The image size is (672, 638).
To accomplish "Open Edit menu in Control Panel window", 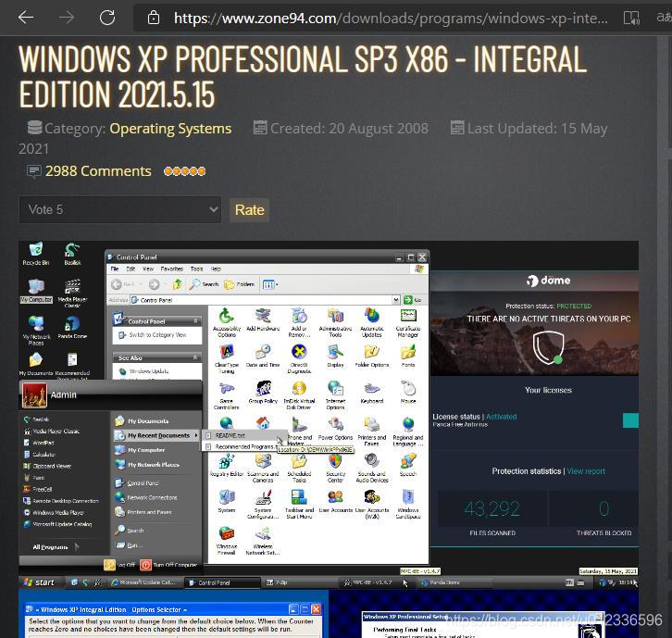I will [x=131, y=269].
